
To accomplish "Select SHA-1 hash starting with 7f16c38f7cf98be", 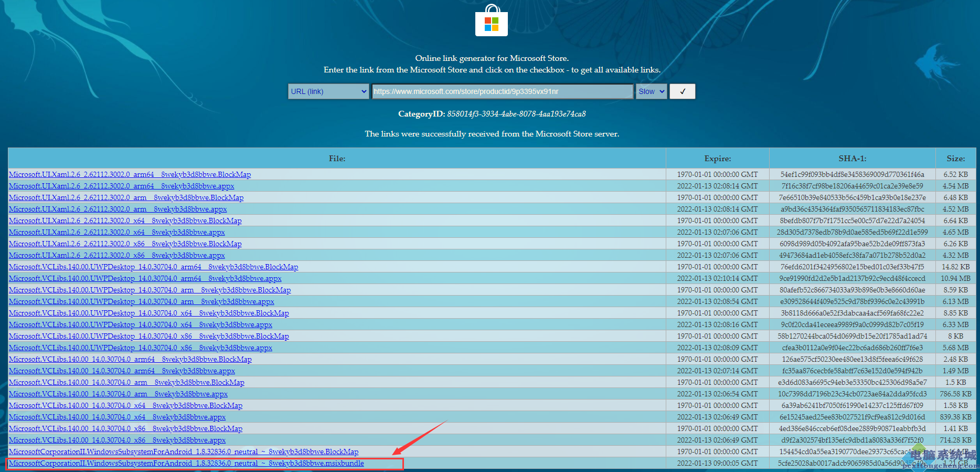I will point(852,186).
